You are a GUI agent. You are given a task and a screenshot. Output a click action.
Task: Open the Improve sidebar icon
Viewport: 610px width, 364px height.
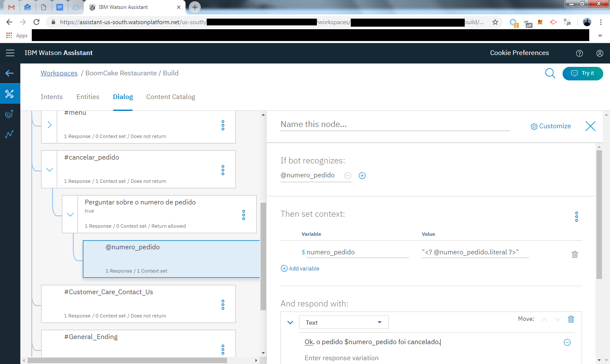pyautogui.click(x=9, y=114)
